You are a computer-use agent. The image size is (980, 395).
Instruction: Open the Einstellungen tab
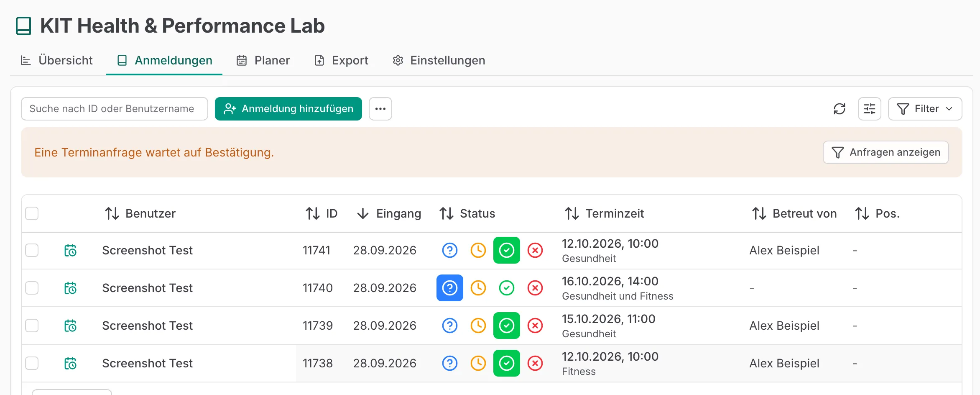439,60
